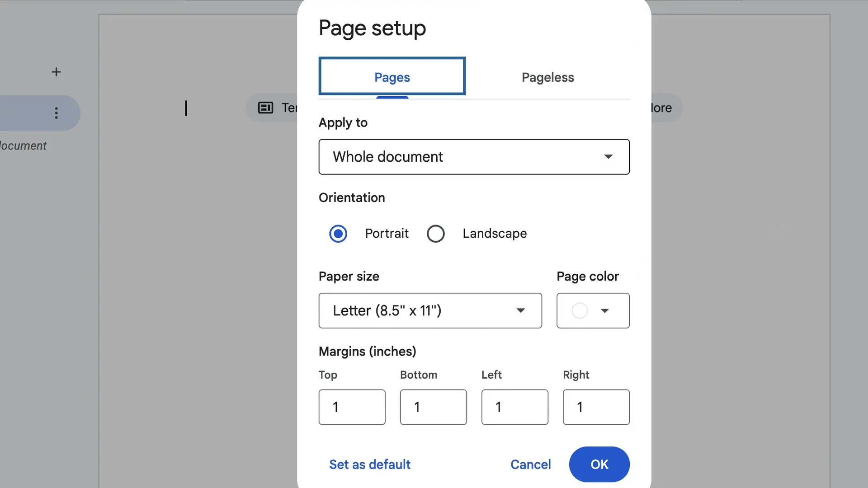The image size is (868, 488).
Task: Enable the Portrait radio button
Action: [338, 234]
